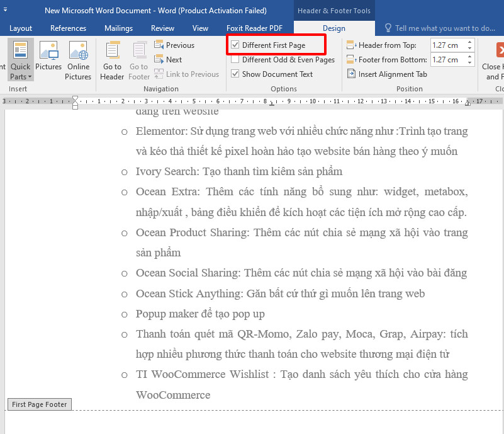The height and width of the screenshot is (434, 504).
Task: Disable Show Document Text
Action: click(235, 74)
